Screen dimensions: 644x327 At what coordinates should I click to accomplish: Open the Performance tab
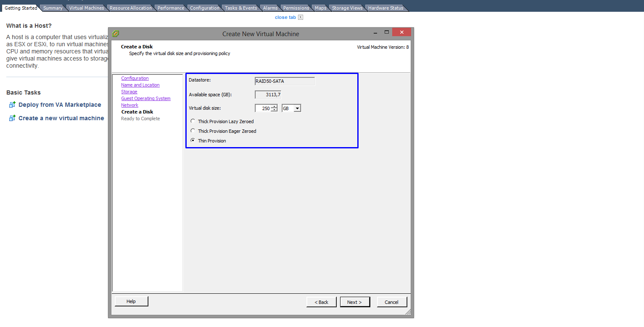[x=171, y=8]
